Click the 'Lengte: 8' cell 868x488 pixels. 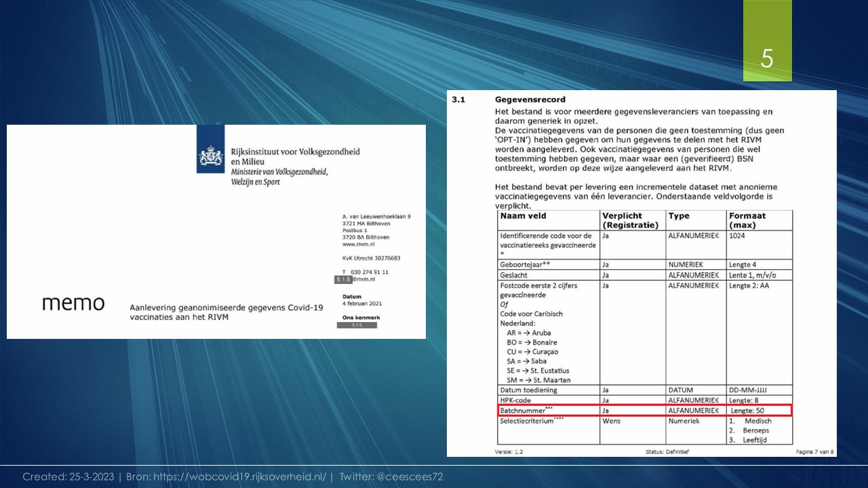759,401
